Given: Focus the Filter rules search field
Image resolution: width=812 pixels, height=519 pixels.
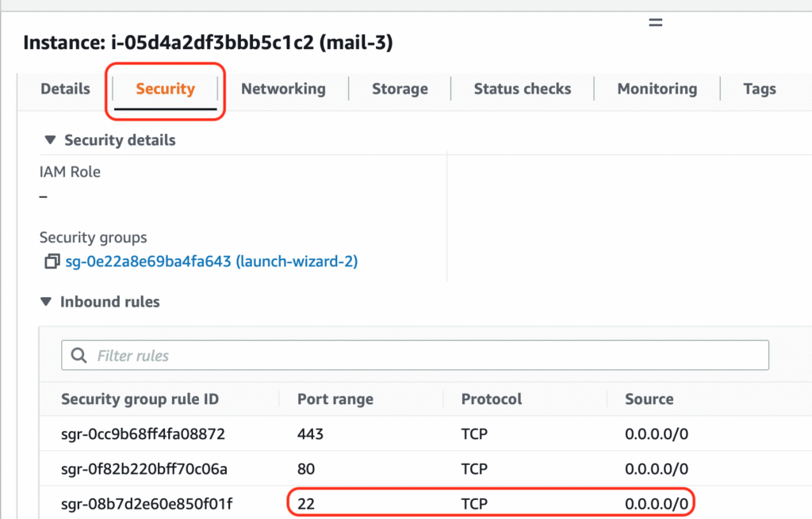Looking at the screenshot, I should point(428,356).
